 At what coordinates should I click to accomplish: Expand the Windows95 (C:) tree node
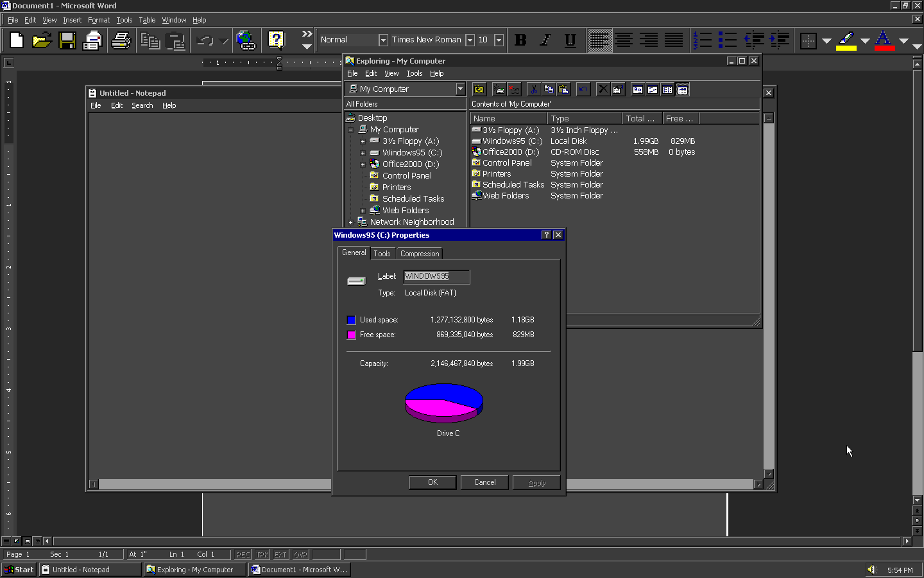(x=363, y=153)
